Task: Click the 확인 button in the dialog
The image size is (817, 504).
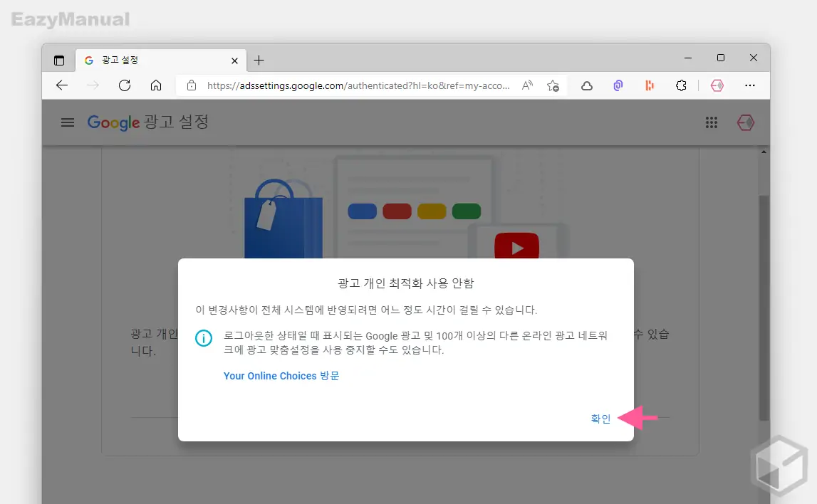Action: [600, 419]
